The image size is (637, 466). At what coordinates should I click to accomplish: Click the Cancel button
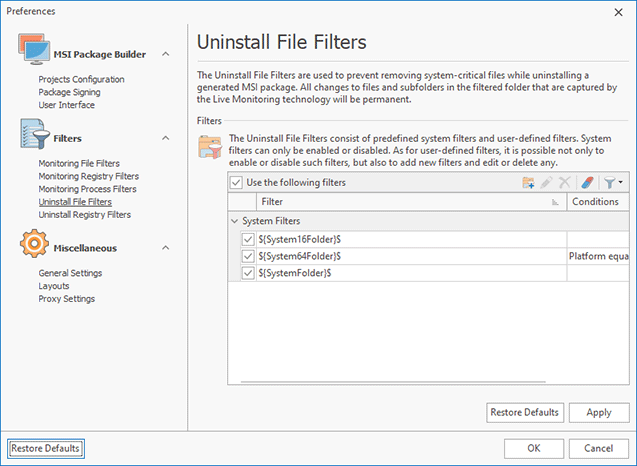(x=599, y=449)
